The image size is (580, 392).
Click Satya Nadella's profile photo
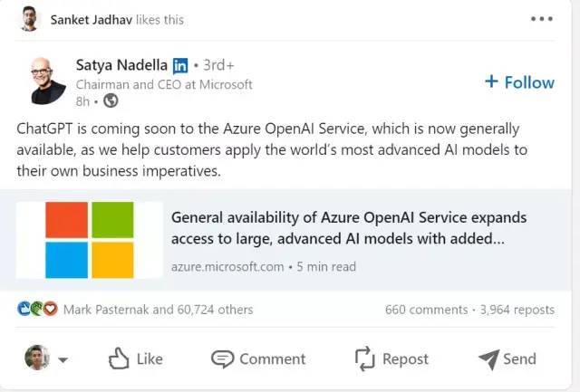(48, 81)
